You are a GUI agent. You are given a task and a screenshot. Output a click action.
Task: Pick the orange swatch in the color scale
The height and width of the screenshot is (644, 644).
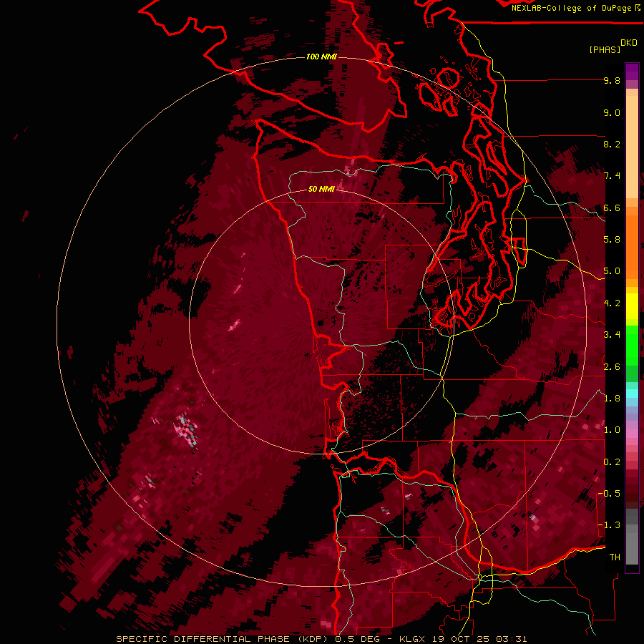click(632, 246)
